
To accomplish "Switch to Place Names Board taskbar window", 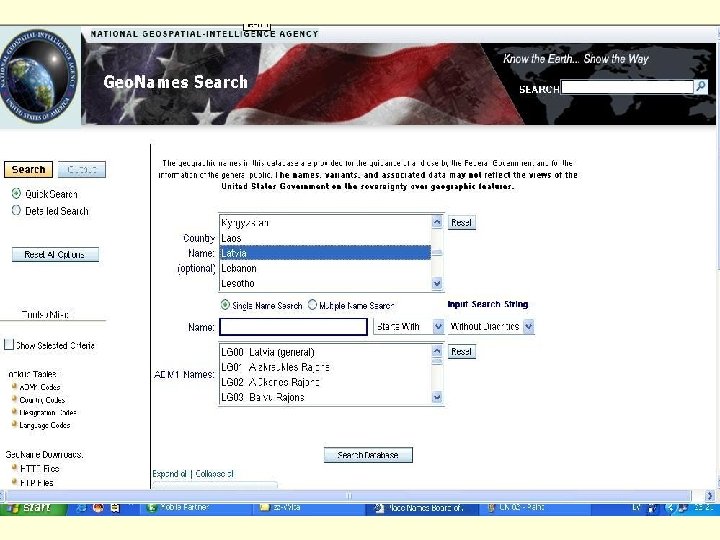I will click(422, 508).
